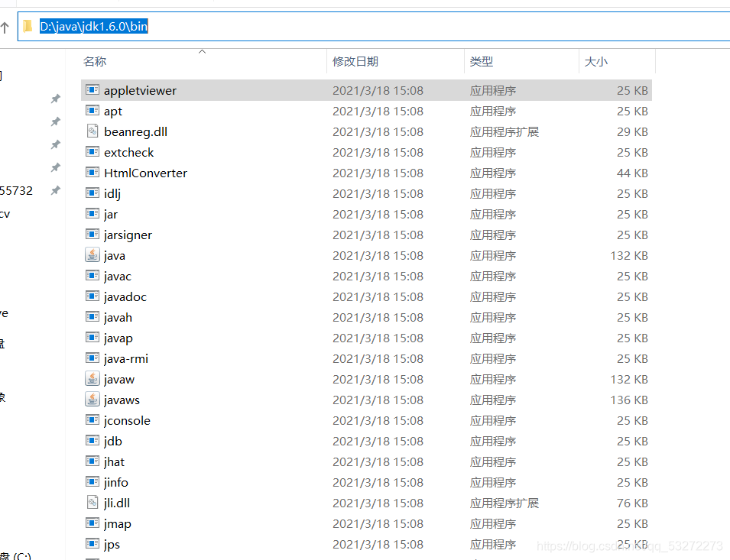
Task: Click the apt application icon
Action: click(92, 110)
